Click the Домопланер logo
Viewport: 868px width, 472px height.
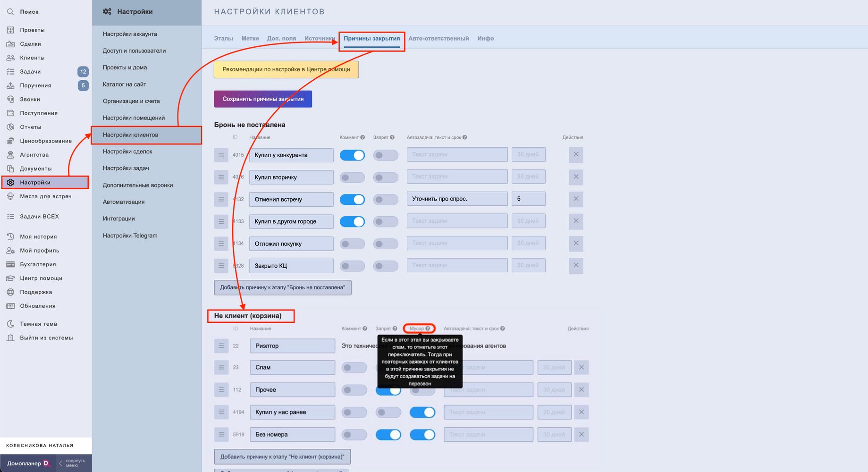pyautogui.click(x=28, y=464)
